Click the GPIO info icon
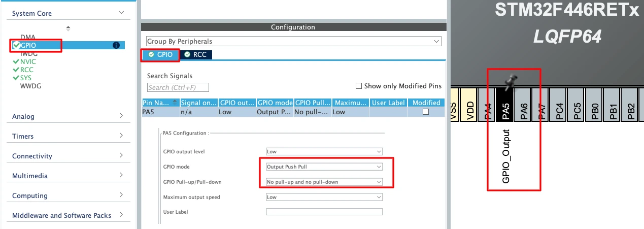The image size is (644, 229). click(116, 45)
